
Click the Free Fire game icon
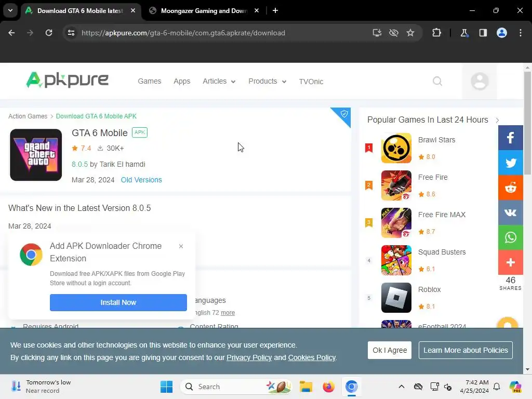click(396, 185)
